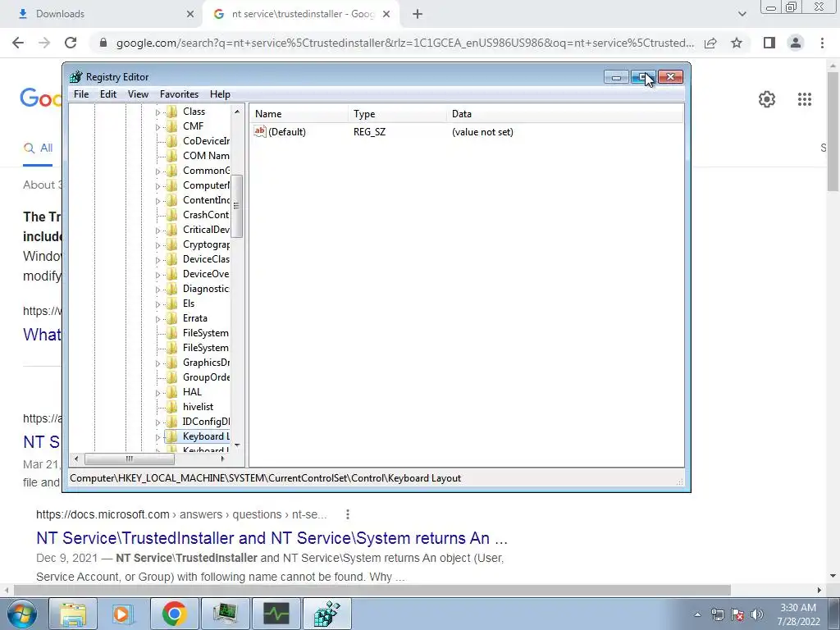Select the hivelist folder icon
Image resolution: width=840 pixels, height=630 pixels.
click(172, 407)
